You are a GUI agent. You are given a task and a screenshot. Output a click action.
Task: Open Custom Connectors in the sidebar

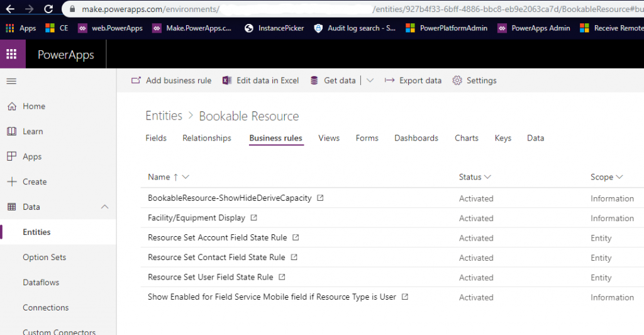59,331
